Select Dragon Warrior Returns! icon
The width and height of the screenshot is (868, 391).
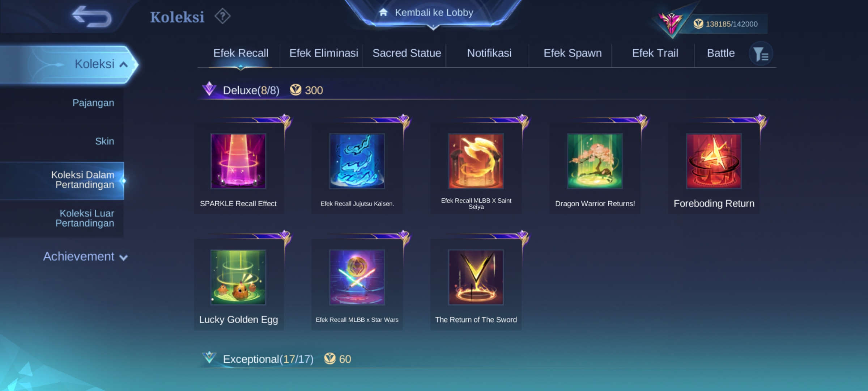click(595, 161)
